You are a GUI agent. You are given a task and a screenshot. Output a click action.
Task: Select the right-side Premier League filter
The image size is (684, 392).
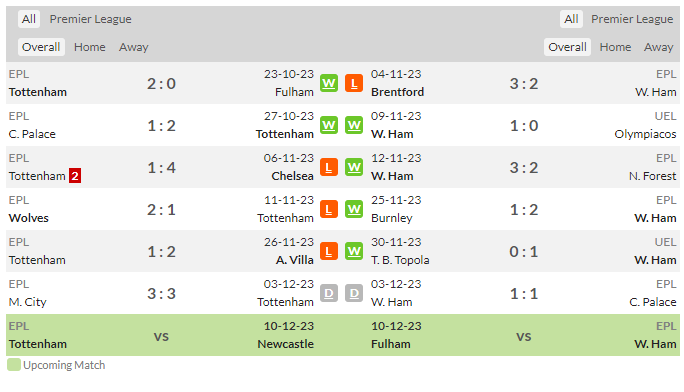[x=632, y=19]
